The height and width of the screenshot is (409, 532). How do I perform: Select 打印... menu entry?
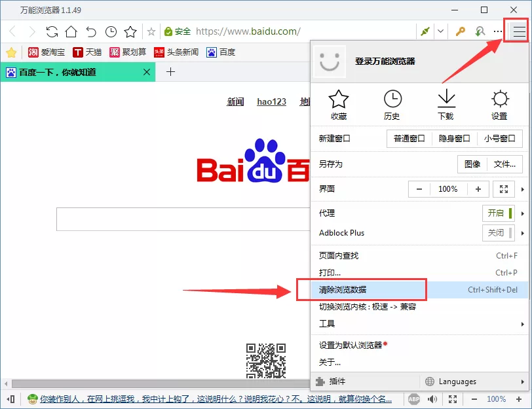point(420,273)
